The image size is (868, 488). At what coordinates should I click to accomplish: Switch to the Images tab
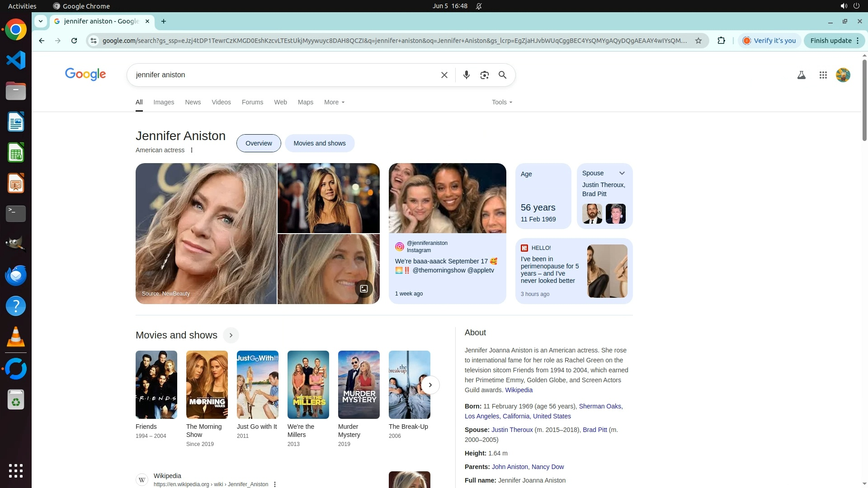point(164,102)
